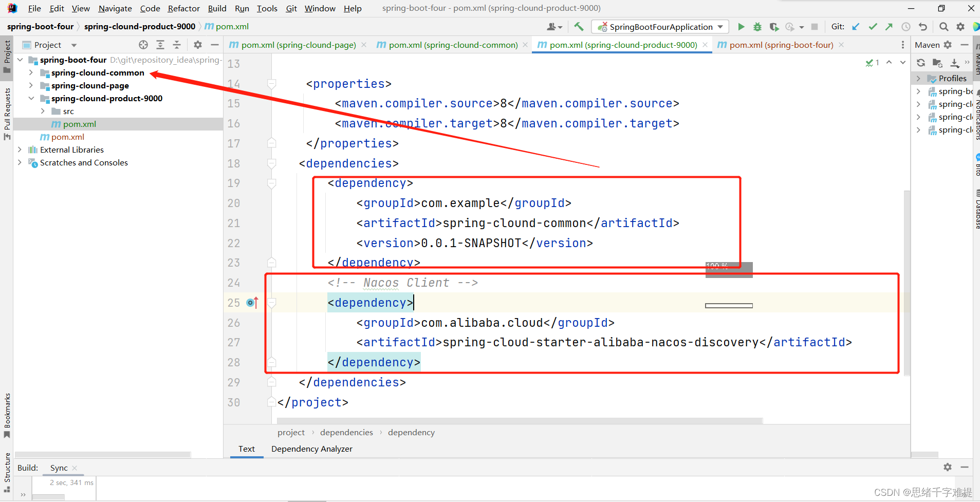Image resolution: width=980 pixels, height=502 pixels.
Task: Collapse spring-clound-product-9000 module node
Action: click(31, 98)
